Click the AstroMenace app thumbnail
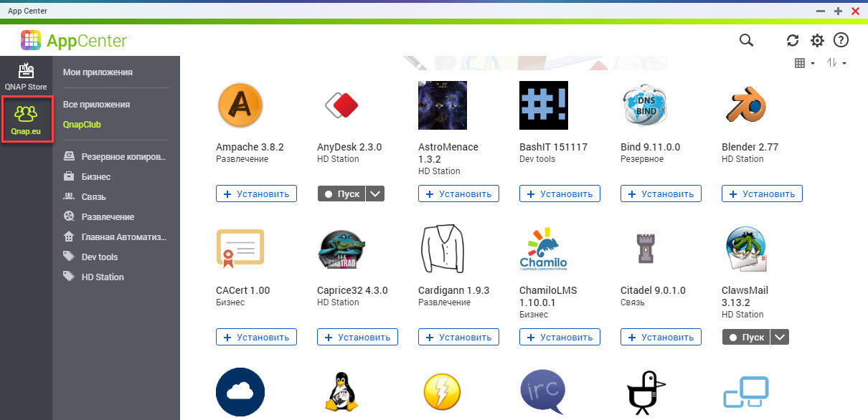This screenshot has height=420, width=868. click(x=443, y=105)
